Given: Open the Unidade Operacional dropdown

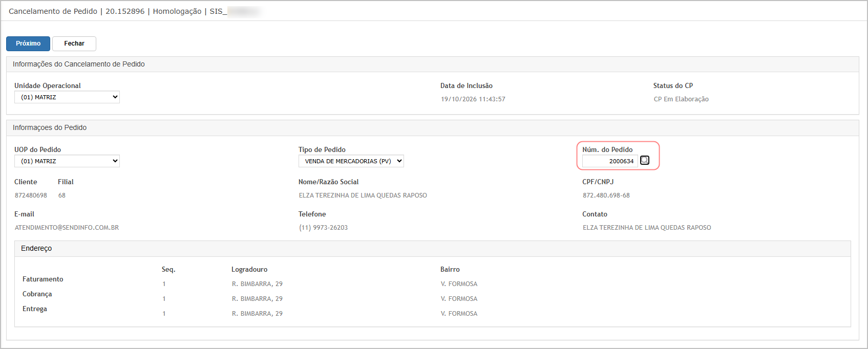Looking at the screenshot, I should pyautogui.click(x=67, y=97).
